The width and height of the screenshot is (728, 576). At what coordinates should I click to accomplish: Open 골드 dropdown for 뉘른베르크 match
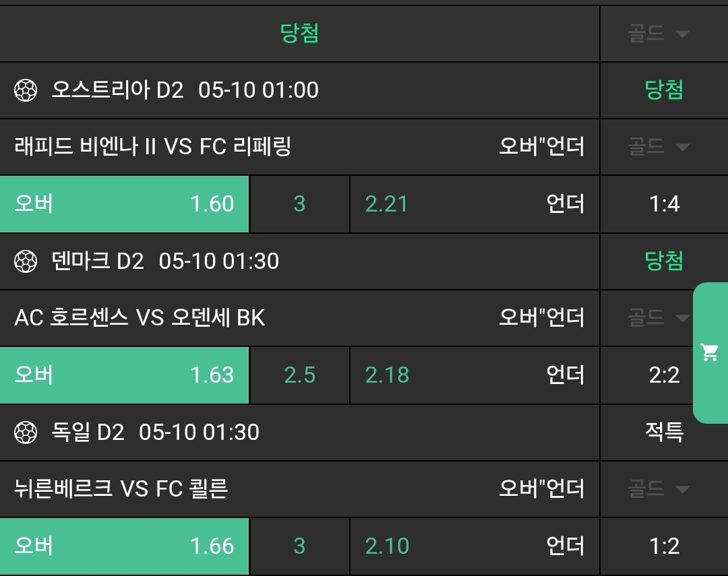pos(659,488)
